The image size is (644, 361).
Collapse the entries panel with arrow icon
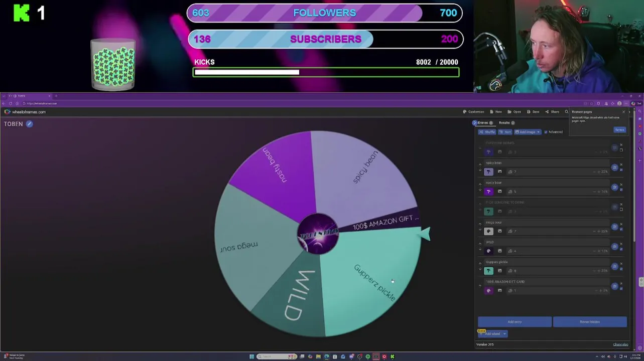(x=474, y=123)
